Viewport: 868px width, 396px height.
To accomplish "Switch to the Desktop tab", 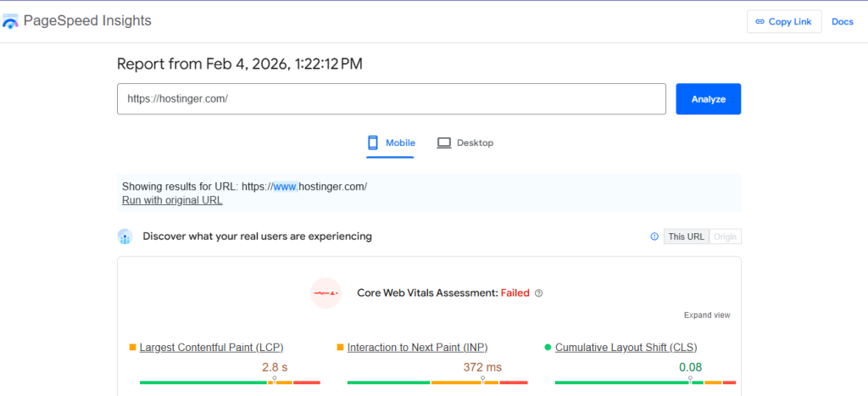I will pos(465,143).
